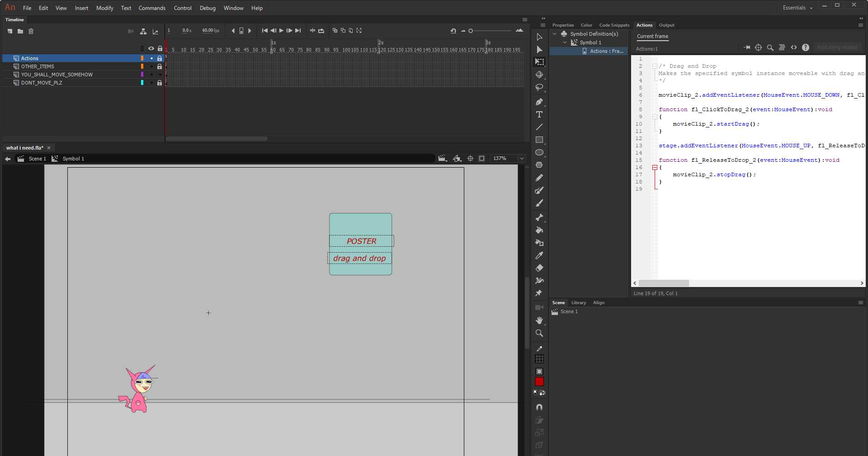Toggle visibility of the OTHER_ITEMS layer

[x=151, y=66]
